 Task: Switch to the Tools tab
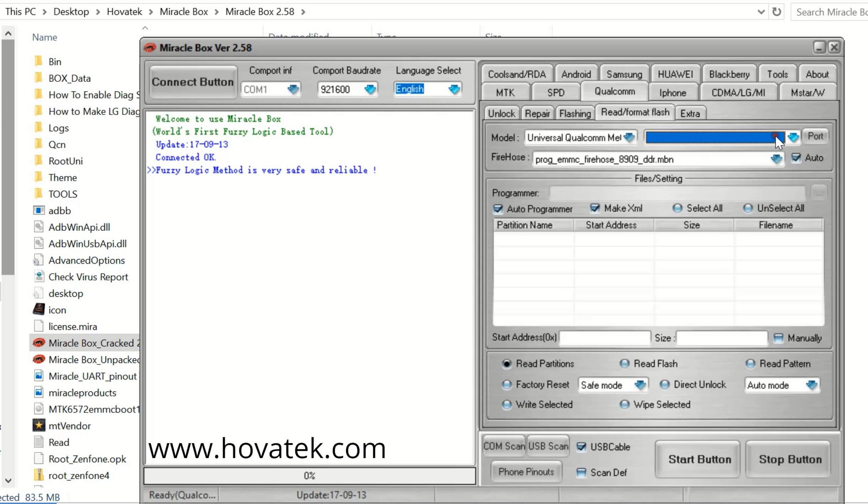click(777, 74)
